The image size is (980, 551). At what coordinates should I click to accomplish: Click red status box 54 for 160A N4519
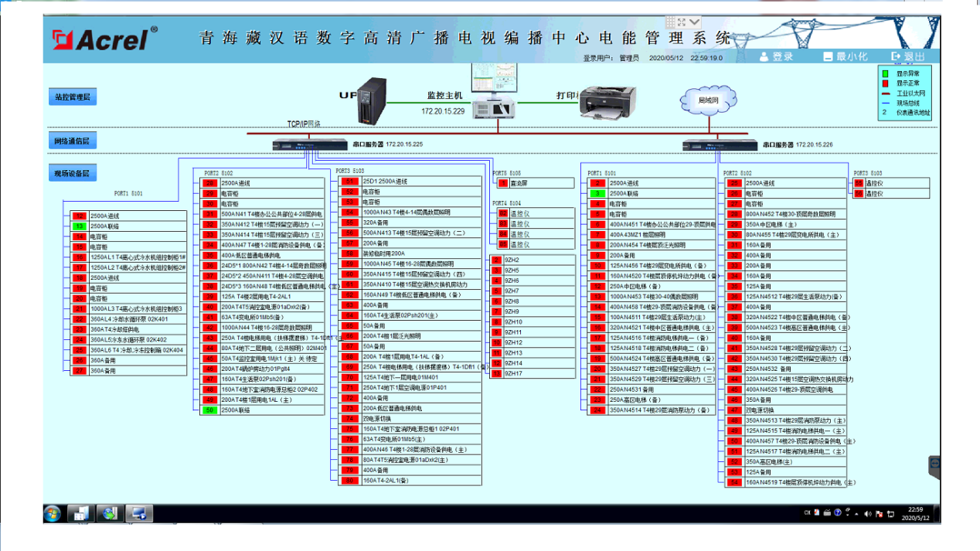(x=733, y=482)
